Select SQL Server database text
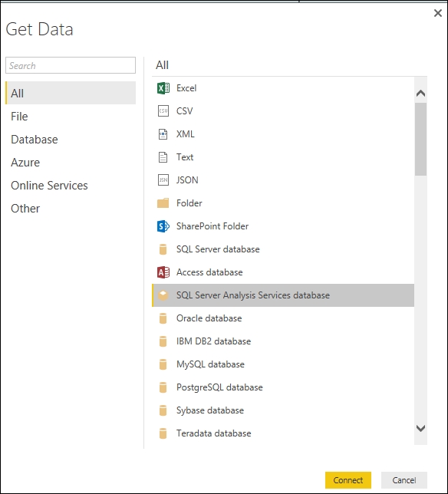 point(218,249)
